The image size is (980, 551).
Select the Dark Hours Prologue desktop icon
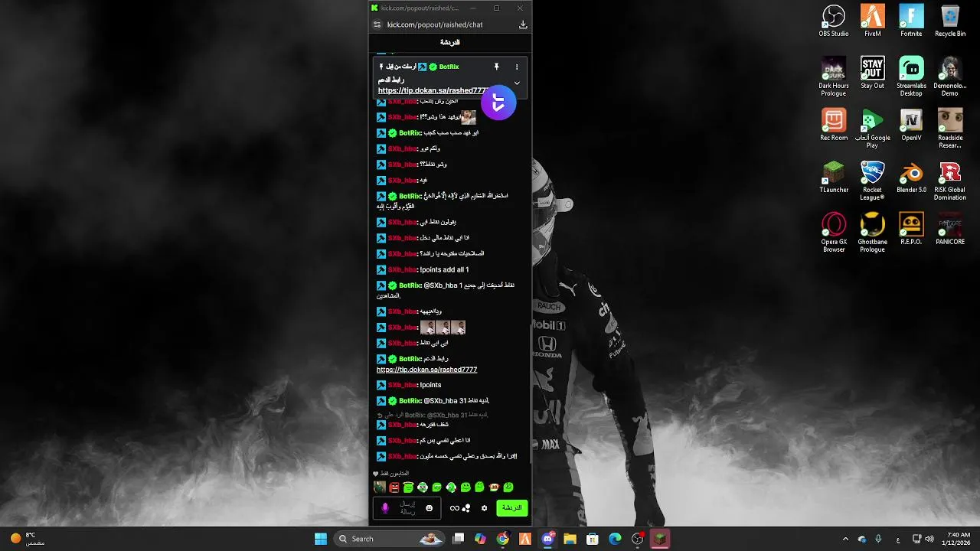834,77
